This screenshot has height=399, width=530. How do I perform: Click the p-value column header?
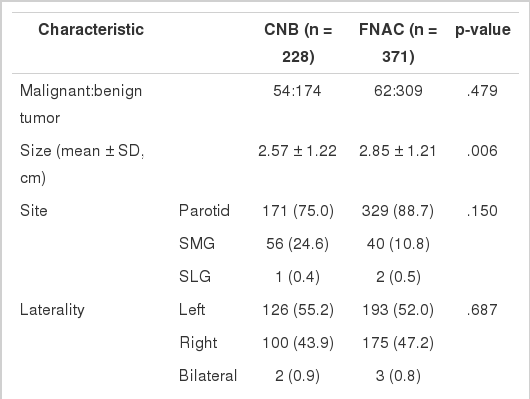pyautogui.click(x=483, y=30)
